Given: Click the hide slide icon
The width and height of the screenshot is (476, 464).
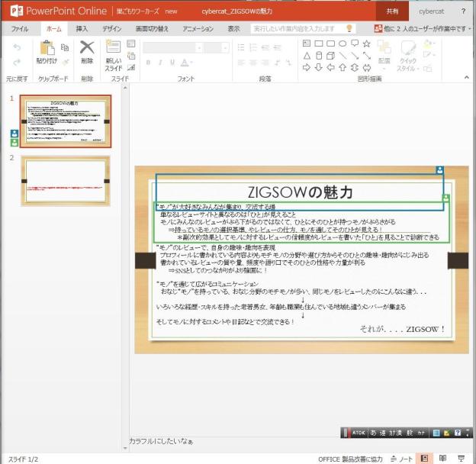Looking at the screenshot, I should 131,67.
